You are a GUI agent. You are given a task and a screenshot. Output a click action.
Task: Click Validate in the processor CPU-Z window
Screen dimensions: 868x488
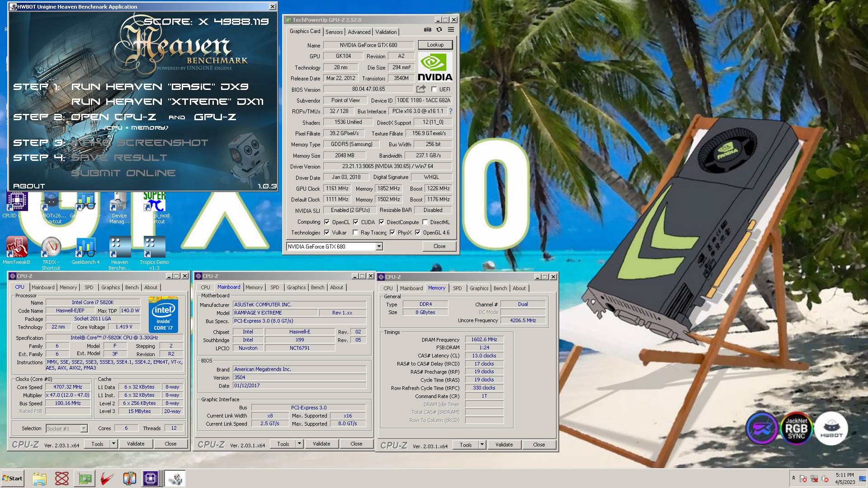(136, 444)
